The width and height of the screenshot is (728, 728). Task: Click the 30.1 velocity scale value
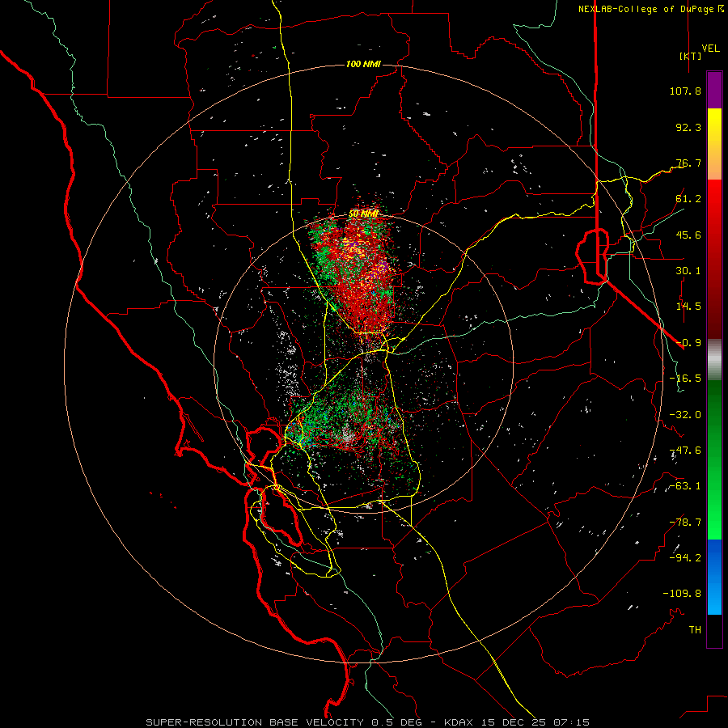[688, 271]
